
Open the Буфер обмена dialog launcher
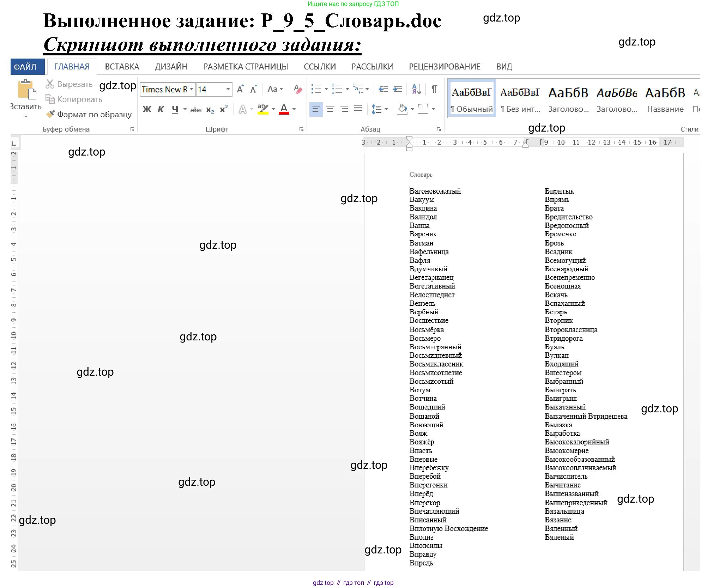tap(132, 129)
